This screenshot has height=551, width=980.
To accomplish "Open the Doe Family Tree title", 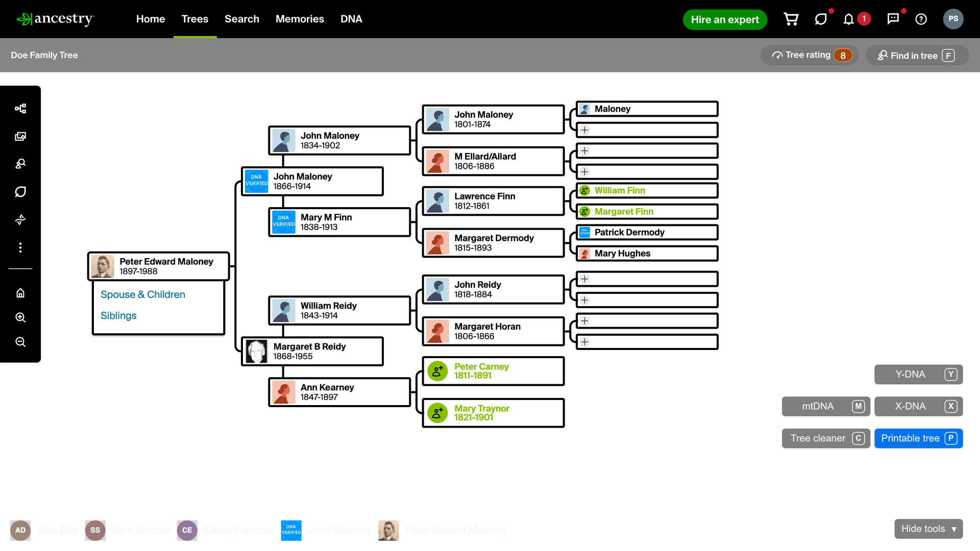I will [44, 55].
